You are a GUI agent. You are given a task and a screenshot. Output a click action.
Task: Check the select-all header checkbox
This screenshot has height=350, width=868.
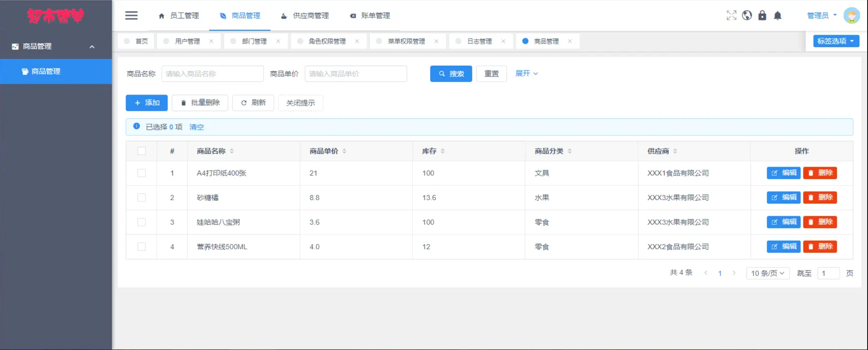pos(142,151)
